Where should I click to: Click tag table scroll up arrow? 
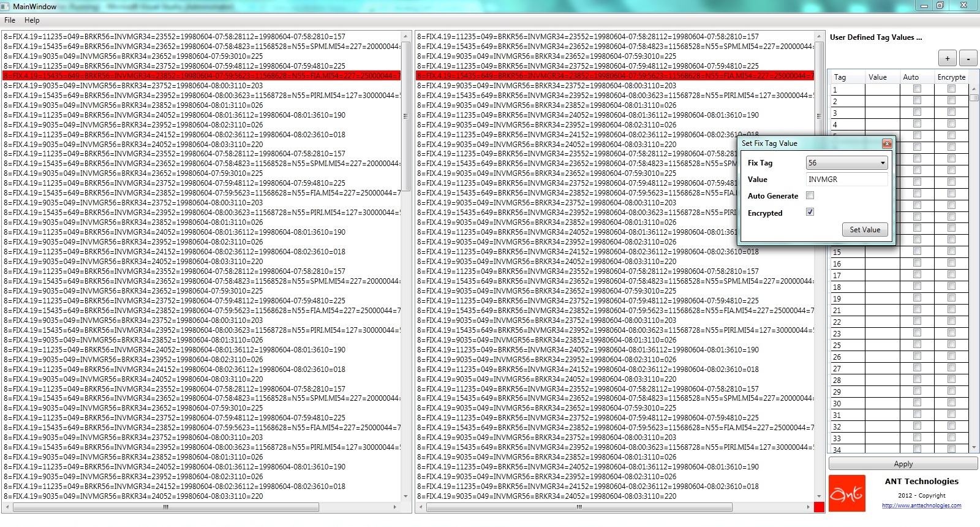(x=974, y=89)
